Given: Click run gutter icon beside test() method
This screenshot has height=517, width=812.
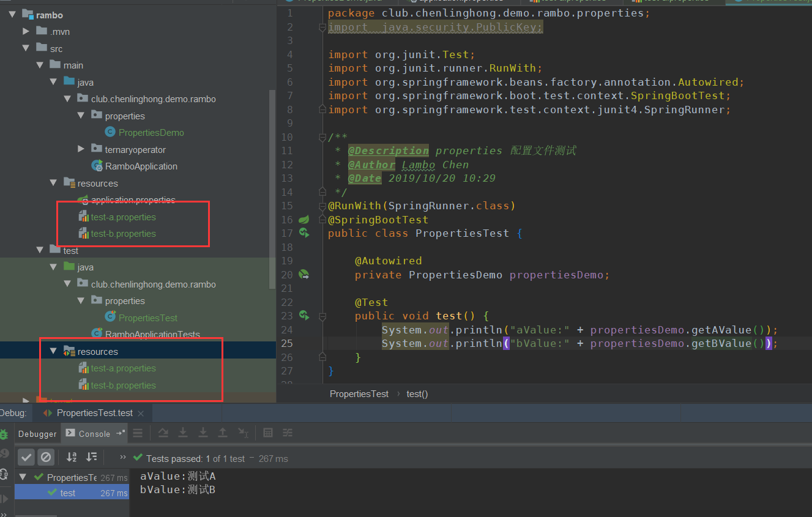Looking at the screenshot, I should [x=304, y=316].
